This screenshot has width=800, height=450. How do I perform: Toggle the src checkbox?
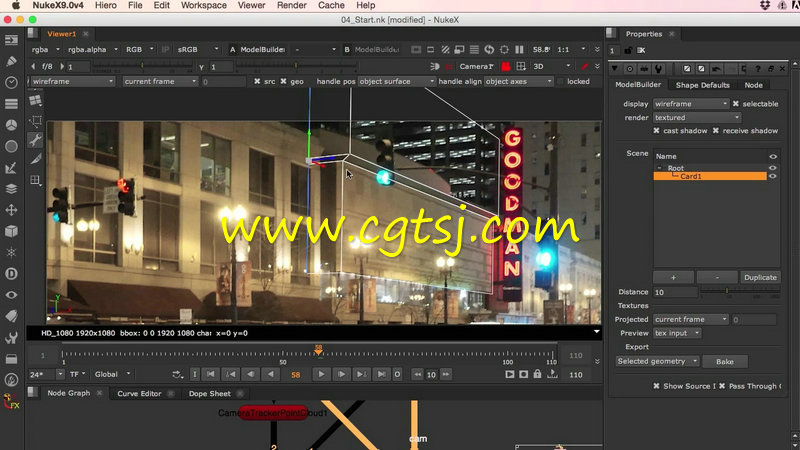[x=257, y=81]
